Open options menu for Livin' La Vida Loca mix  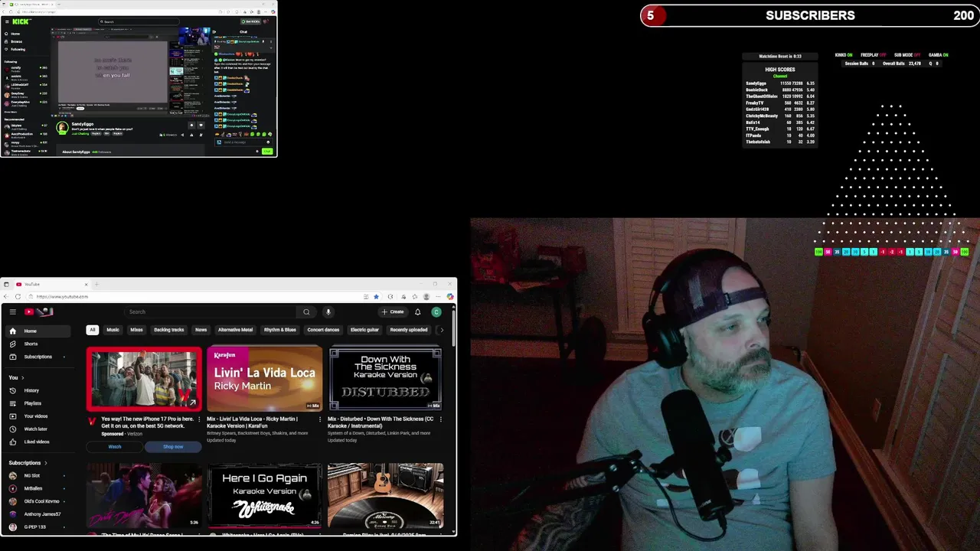(319, 419)
